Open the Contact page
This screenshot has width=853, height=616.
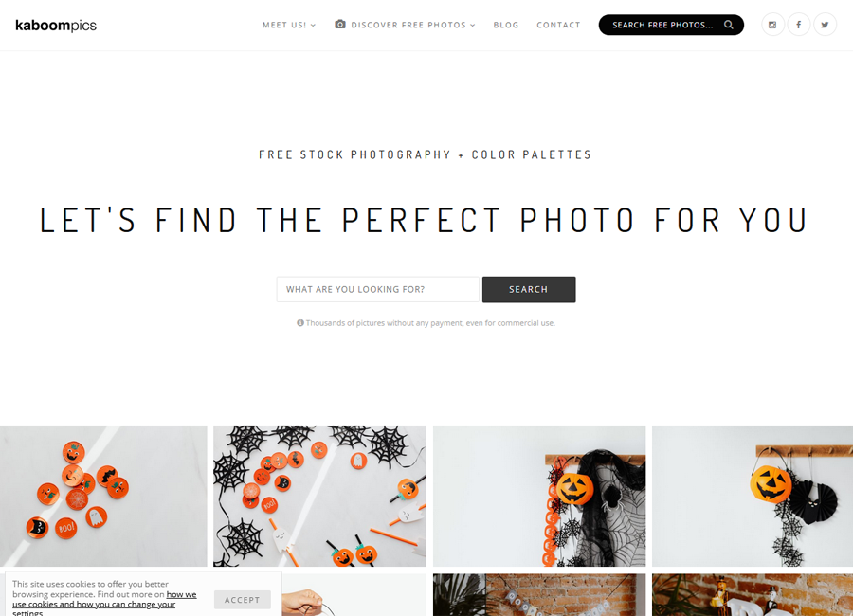coord(558,25)
